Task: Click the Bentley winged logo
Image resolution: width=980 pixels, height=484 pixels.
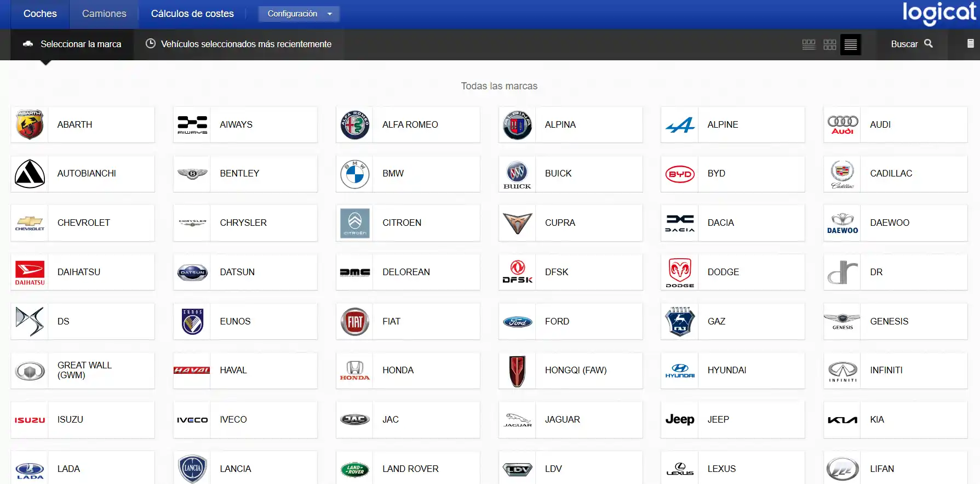Action: [x=192, y=174]
